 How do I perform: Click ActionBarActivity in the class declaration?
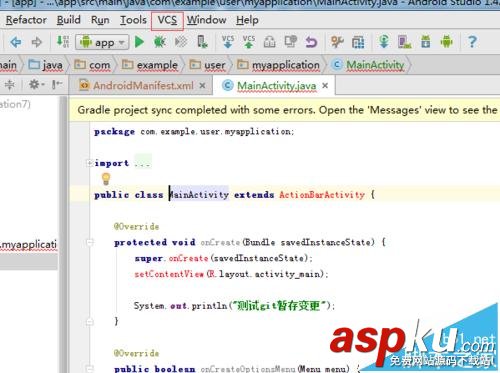(322, 194)
